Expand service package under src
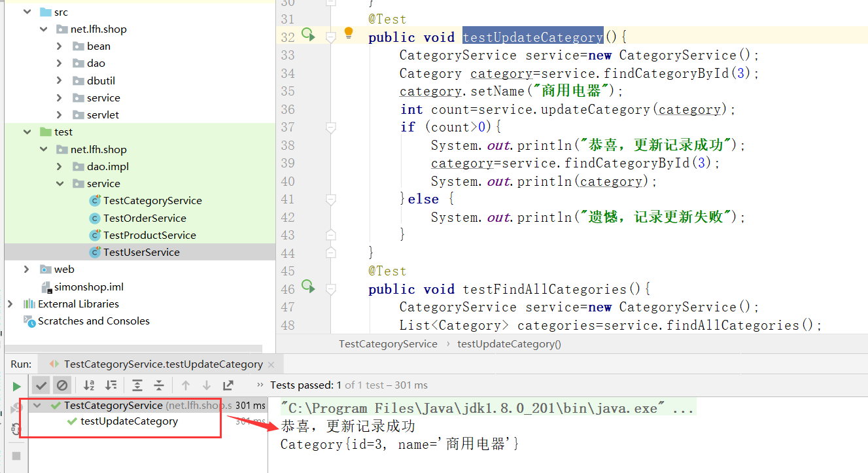Image resolution: width=868 pixels, height=473 pixels. (60, 98)
